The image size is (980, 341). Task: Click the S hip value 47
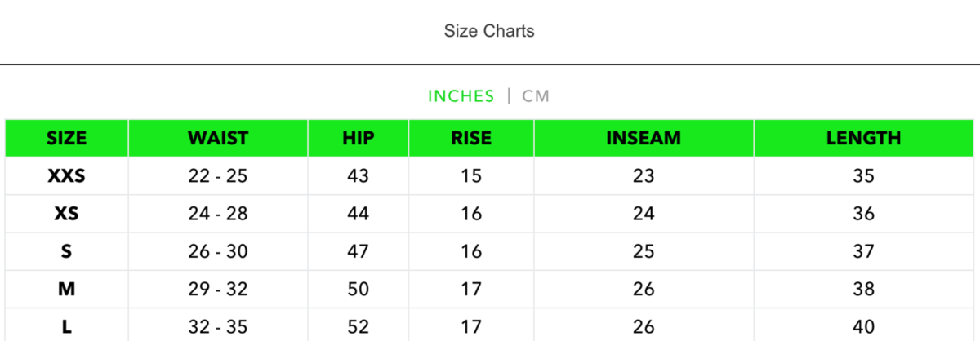tap(358, 251)
